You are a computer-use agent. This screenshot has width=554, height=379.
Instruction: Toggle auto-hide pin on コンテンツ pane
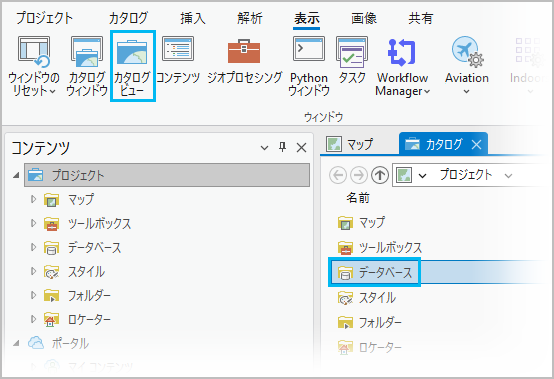click(x=282, y=147)
